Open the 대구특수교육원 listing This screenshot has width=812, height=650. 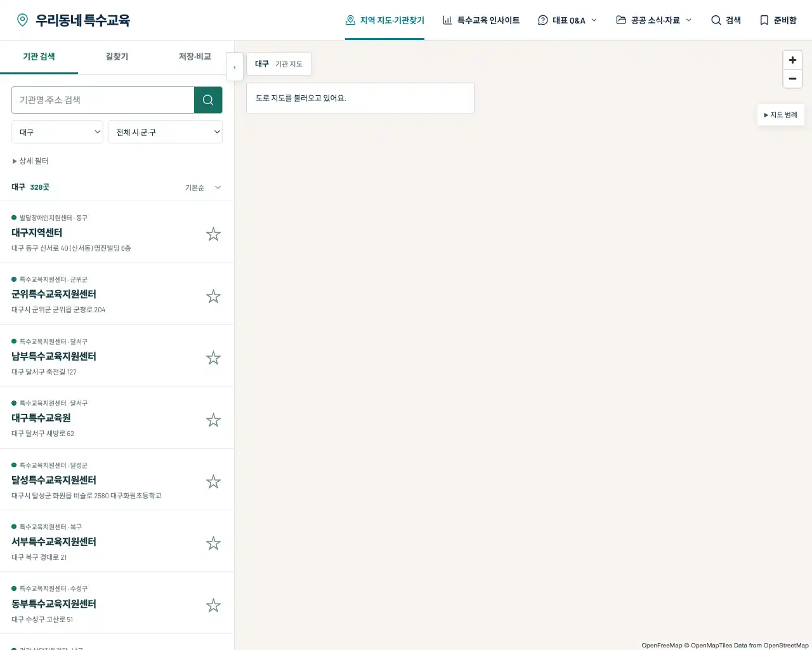[41, 418]
